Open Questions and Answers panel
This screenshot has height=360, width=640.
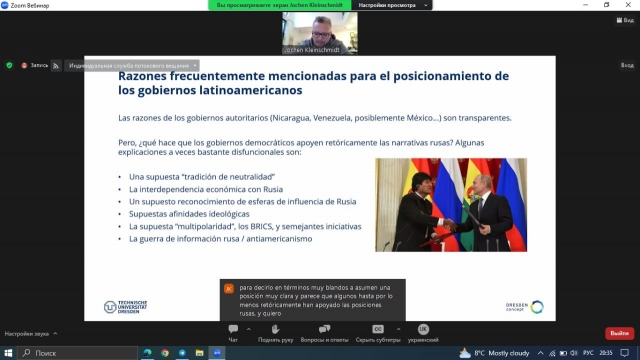point(324,333)
